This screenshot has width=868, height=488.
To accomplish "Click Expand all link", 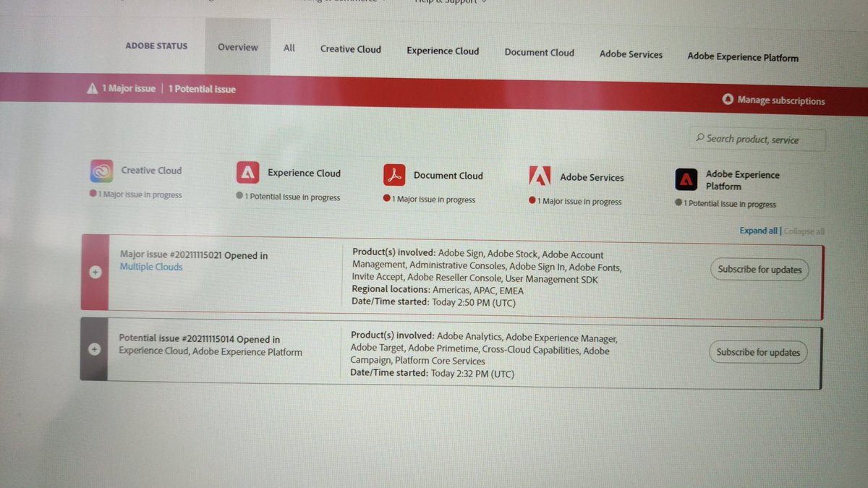I will click(x=758, y=231).
